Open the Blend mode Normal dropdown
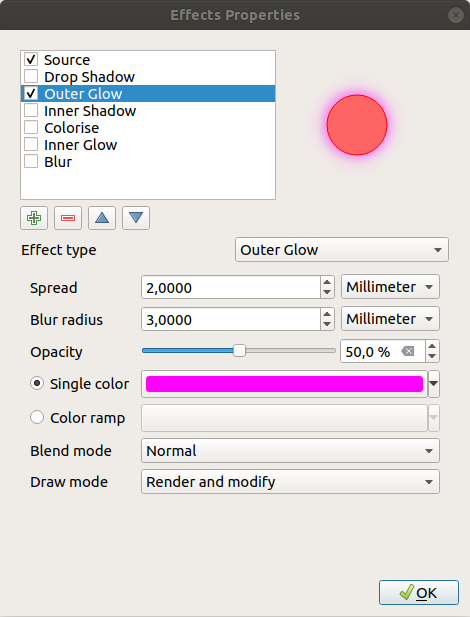Viewport: 470px width, 617px height. pos(290,451)
